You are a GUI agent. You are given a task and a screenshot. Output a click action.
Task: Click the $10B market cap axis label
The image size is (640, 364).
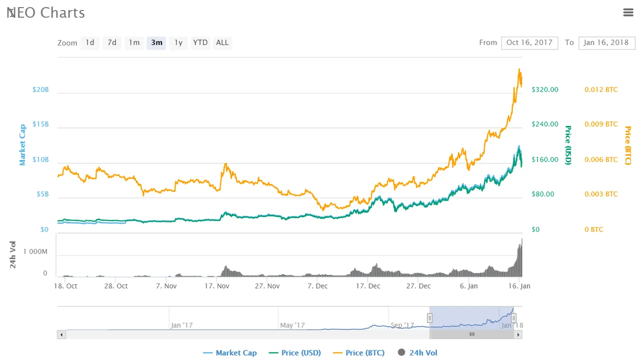pyautogui.click(x=40, y=159)
